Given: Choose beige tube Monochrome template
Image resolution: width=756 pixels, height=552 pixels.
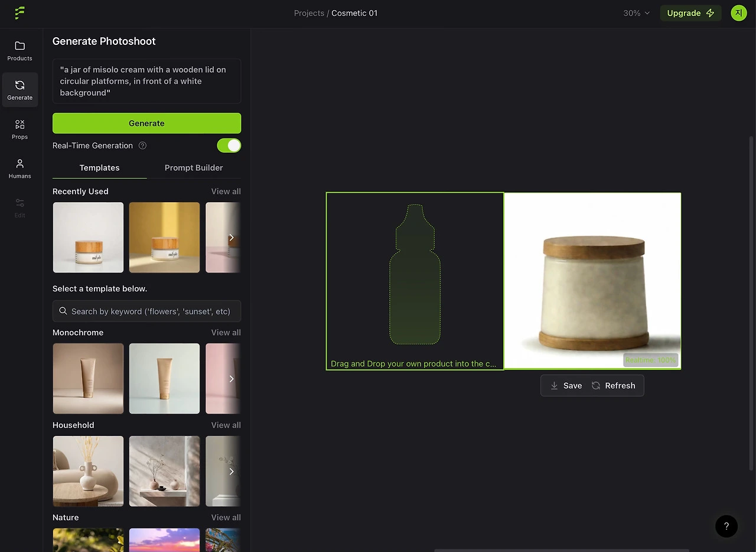Looking at the screenshot, I should click(x=89, y=379).
